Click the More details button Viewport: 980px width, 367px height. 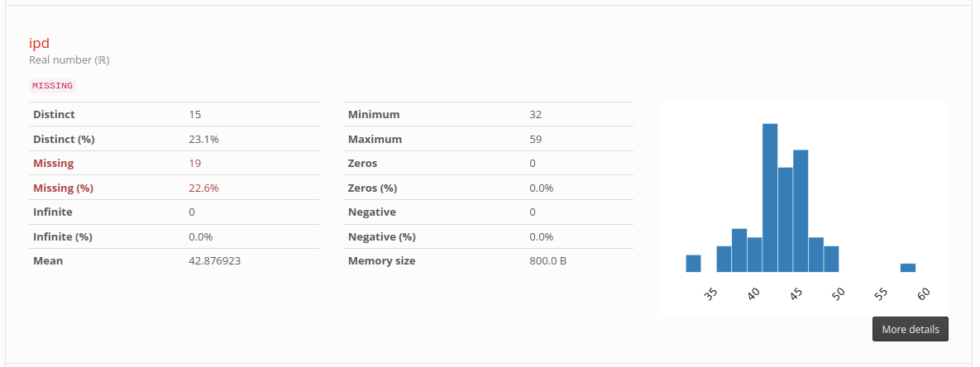tap(910, 329)
